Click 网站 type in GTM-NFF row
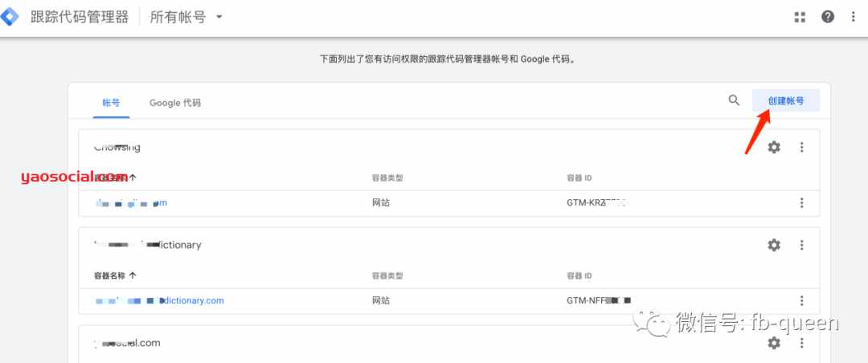This screenshot has height=363, width=868. point(381,300)
